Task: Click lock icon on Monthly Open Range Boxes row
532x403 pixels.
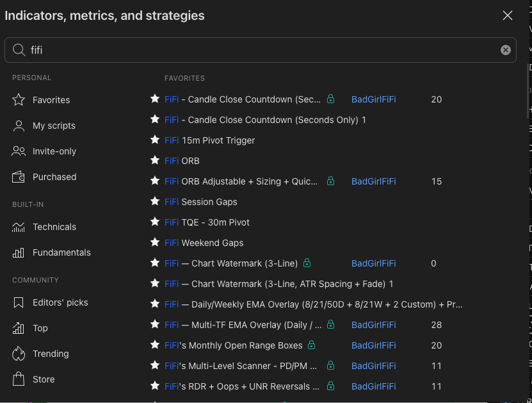Action: click(x=311, y=345)
